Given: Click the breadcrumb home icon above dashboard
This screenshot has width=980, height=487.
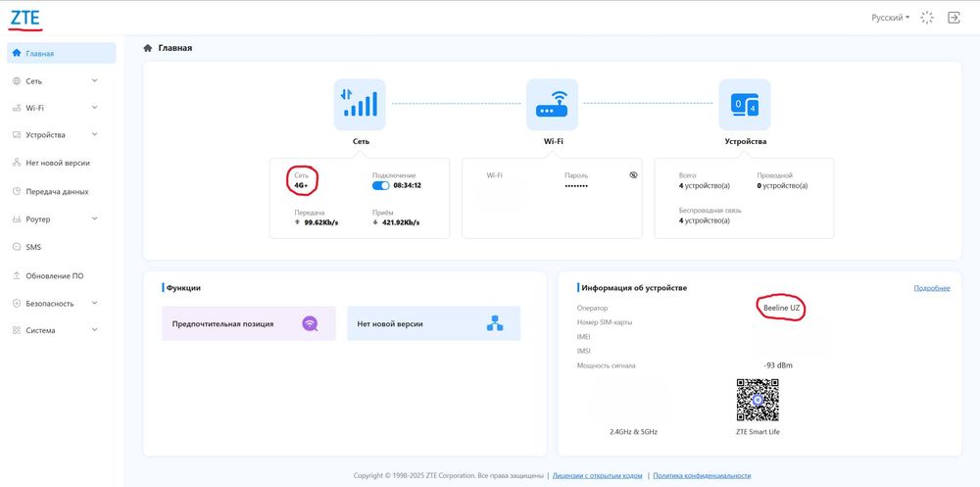Looking at the screenshot, I should [148, 48].
